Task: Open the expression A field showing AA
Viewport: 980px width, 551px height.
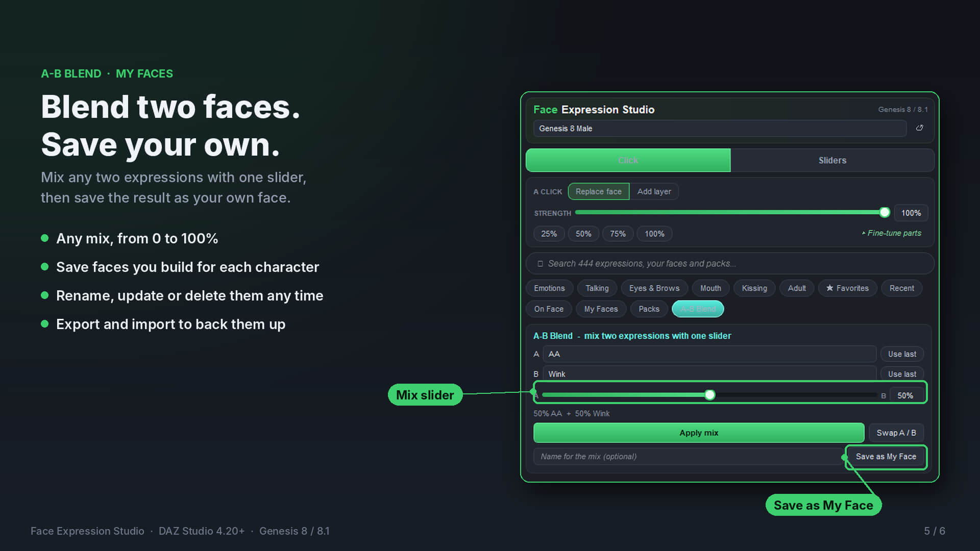Action: (x=709, y=354)
